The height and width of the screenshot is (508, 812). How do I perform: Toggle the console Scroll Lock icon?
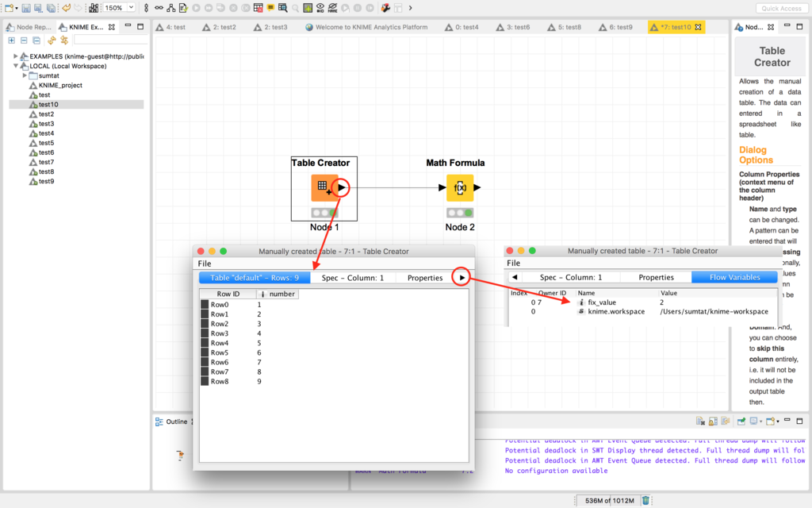(x=713, y=421)
